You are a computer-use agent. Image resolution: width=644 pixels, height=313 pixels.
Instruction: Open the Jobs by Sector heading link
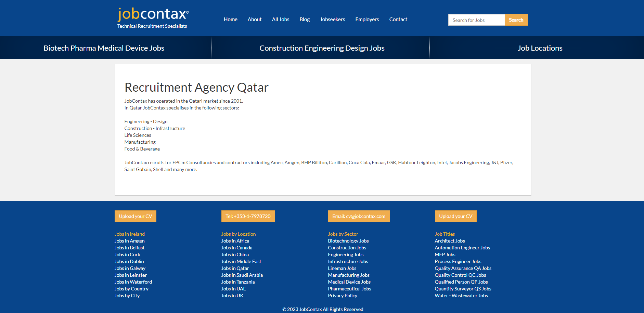click(343, 234)
